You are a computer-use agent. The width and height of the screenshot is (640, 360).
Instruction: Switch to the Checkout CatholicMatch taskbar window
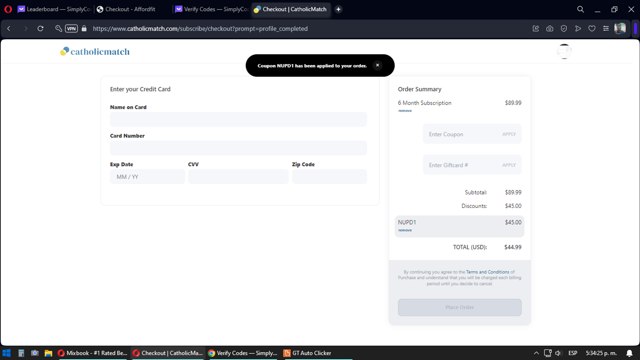click(x=168, y=353)
